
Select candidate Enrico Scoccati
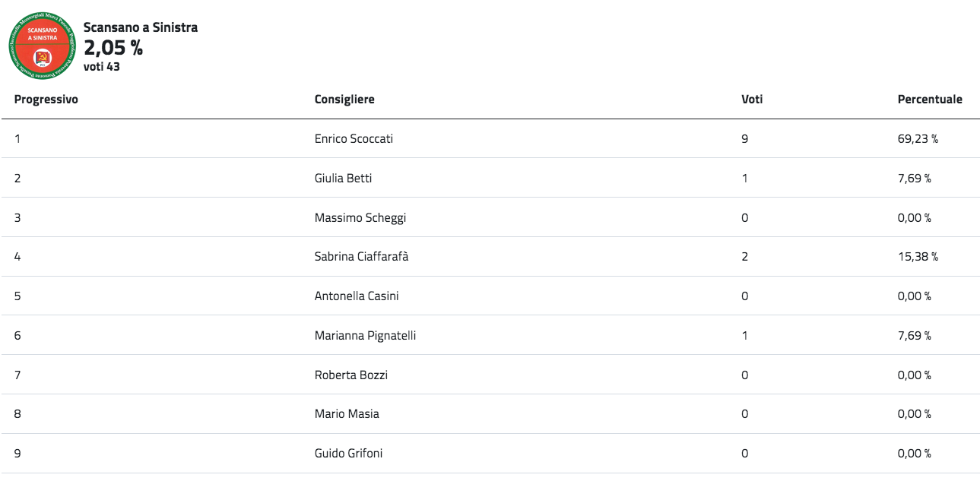354,139
